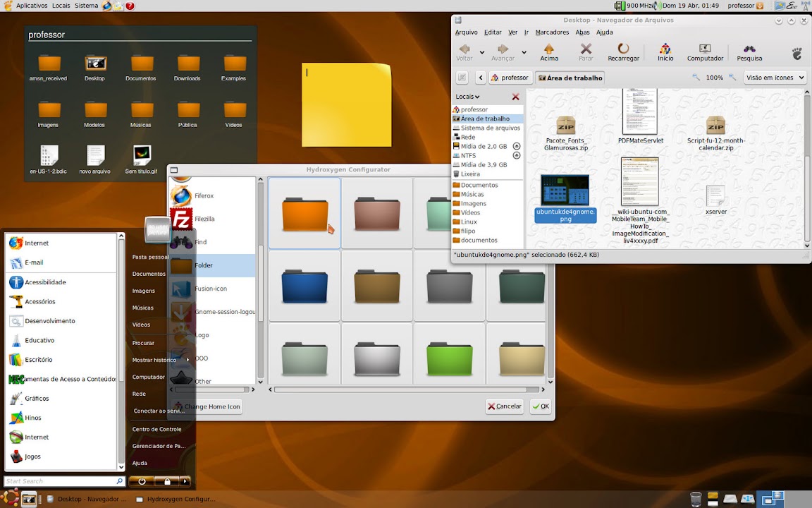Click Cancelar in Hydroxygen Configurator
Screen dimensions: 812x508
click(x=505, y=406)
